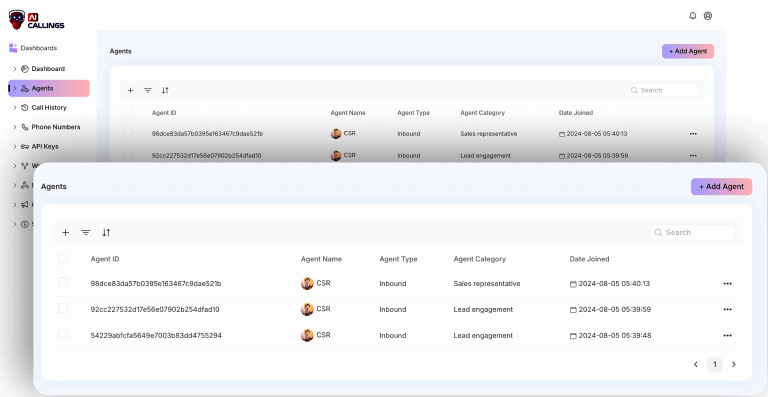Image resolution: width=768 pixels, height=397 pixels.
Task: Go to the next page arrow
Action: coord(734,364)
